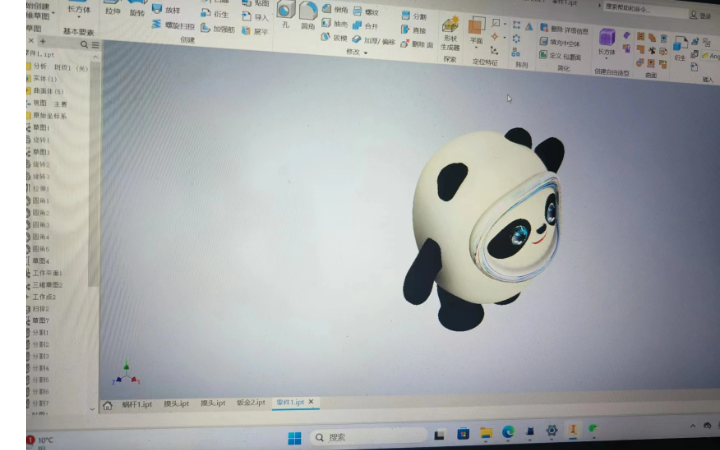
Task: Click the 定义包覆面 envelope tool
Action: [560, 56]
